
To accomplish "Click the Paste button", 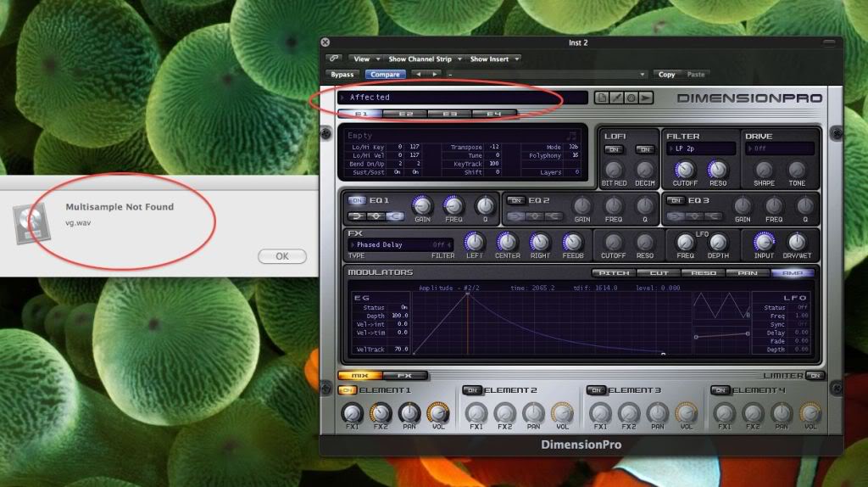I will [696, 75].
